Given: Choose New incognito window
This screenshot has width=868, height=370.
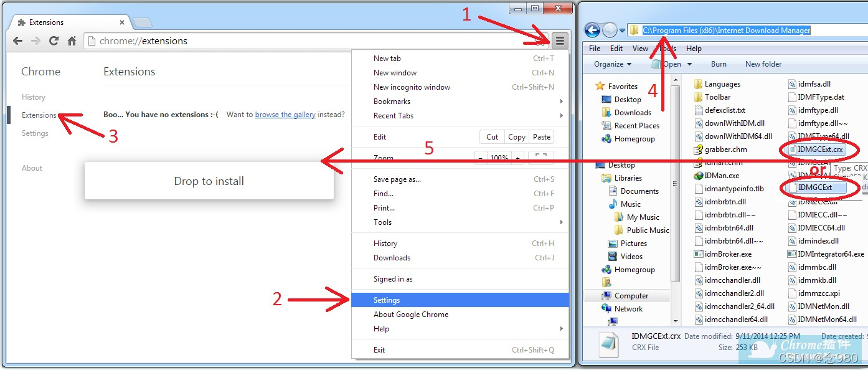Looking at the screenshot, I should (x=460, y=87).
